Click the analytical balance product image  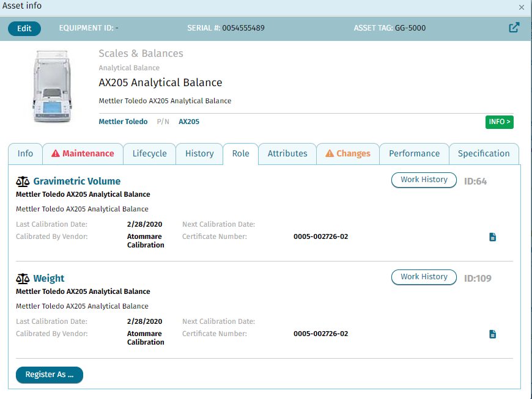pyautogui.click(x=52, y=86)
